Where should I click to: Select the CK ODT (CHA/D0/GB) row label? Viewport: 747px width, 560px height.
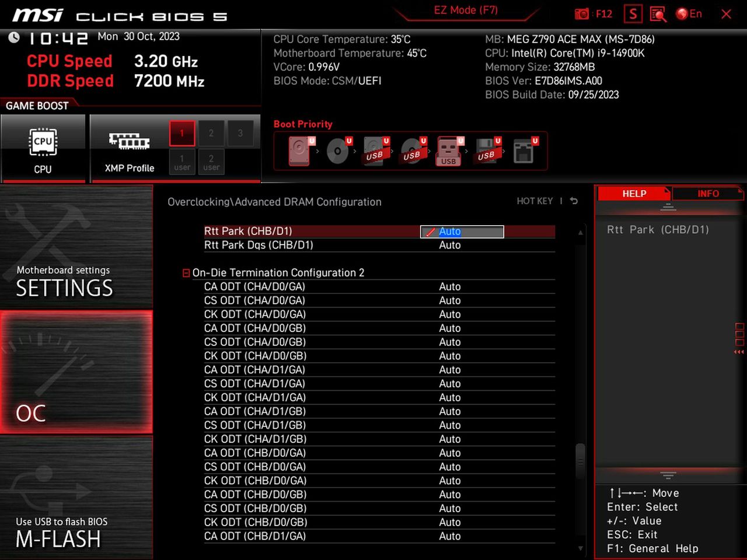pyautogui.click(x=255, y=356)
